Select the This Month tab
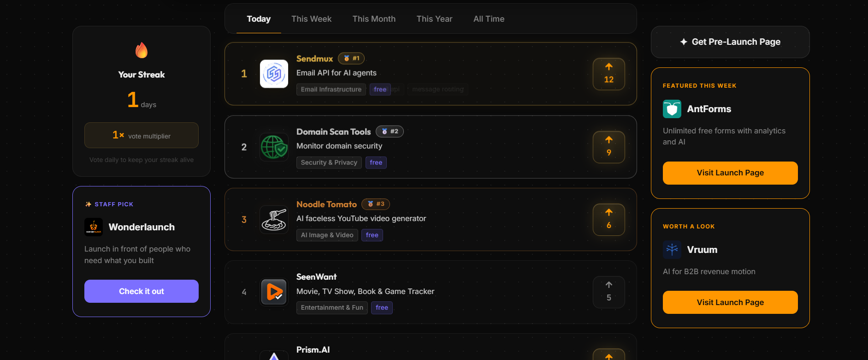Viewport: 868px width, 360px height. click(374, 19)
